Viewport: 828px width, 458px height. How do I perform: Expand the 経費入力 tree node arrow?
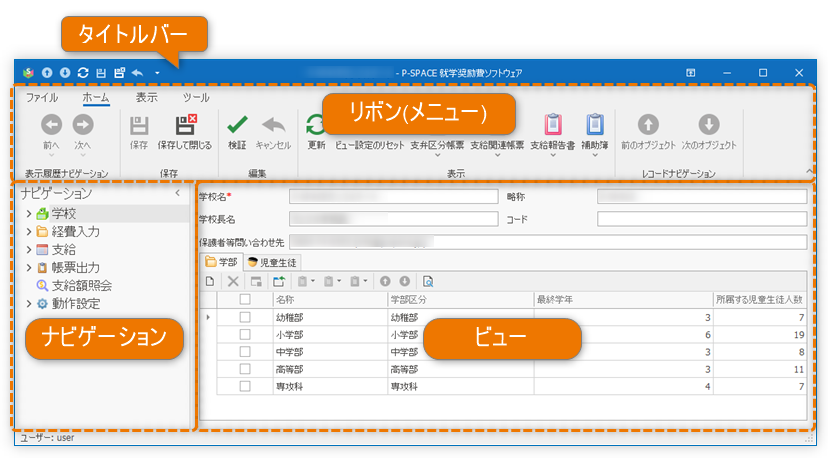29,232
